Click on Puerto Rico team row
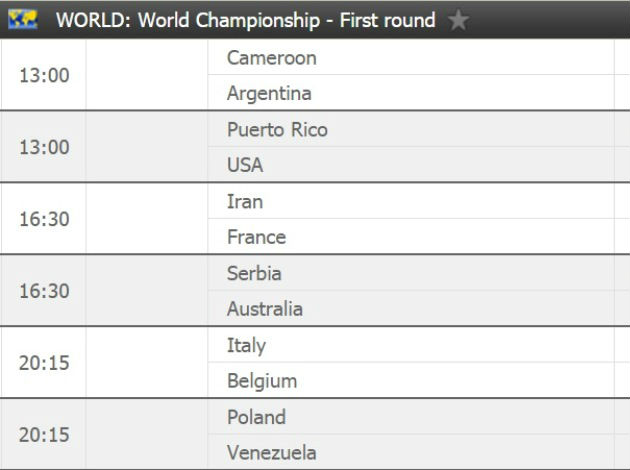 pos(277,130)
